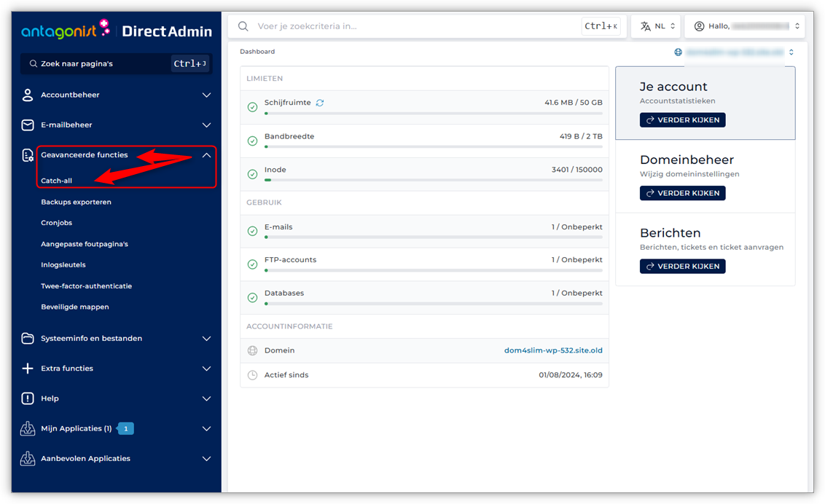The height and width of the screenshot is (504, 825).
Task: Click the Mijn Applicaties icon
Action: (x=28, y=429)
